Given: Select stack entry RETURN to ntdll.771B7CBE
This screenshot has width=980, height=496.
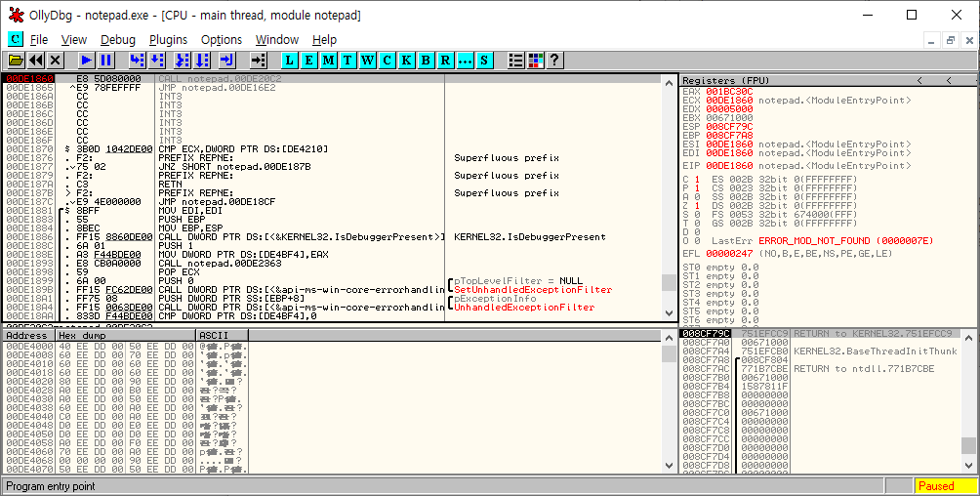Looking at the screenshot, I should pyautogui.click(x=864, y=368).
